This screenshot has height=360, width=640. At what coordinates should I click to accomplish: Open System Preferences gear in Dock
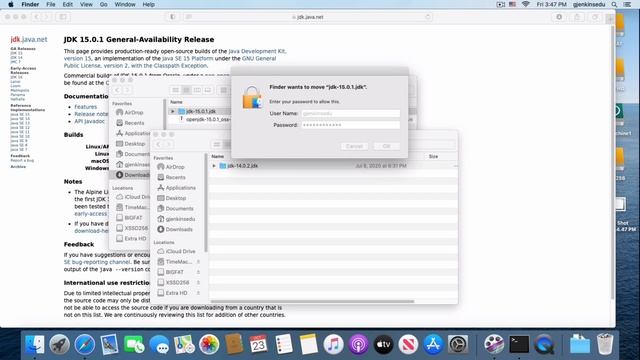tap(458, 344)
